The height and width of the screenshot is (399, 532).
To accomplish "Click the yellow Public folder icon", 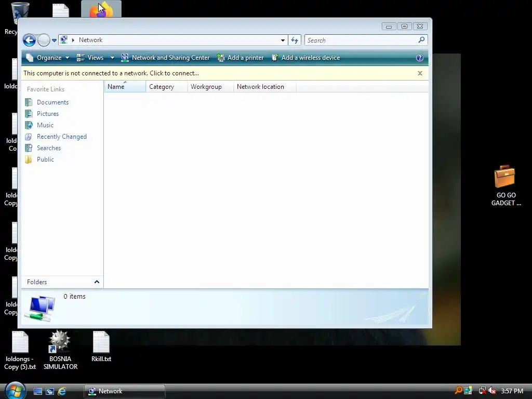I will pos(29,159).
